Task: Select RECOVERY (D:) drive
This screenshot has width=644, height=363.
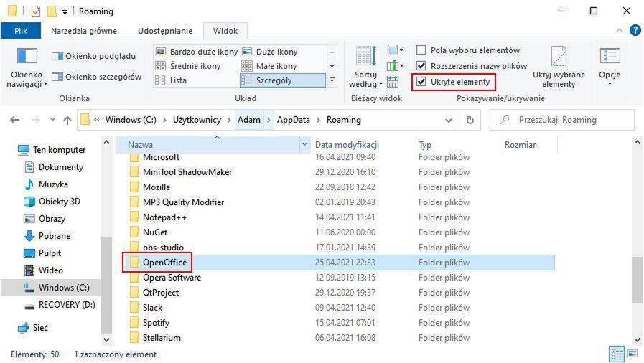Action: [x=60, y=305]
